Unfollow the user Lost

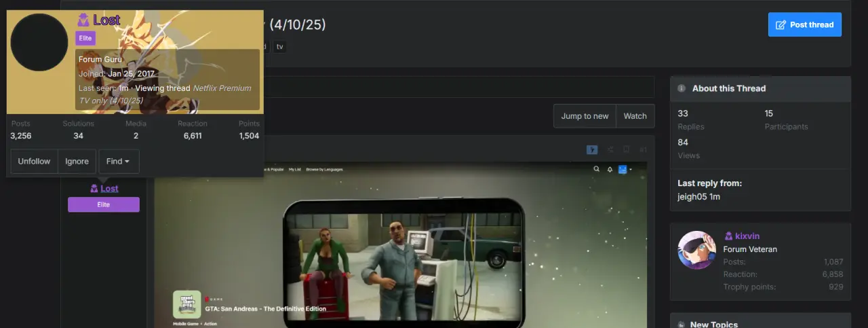pos(34,162)
